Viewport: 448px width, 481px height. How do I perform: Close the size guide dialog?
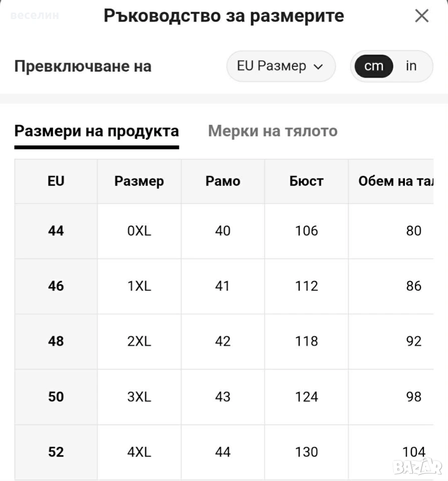pos(421,16)
